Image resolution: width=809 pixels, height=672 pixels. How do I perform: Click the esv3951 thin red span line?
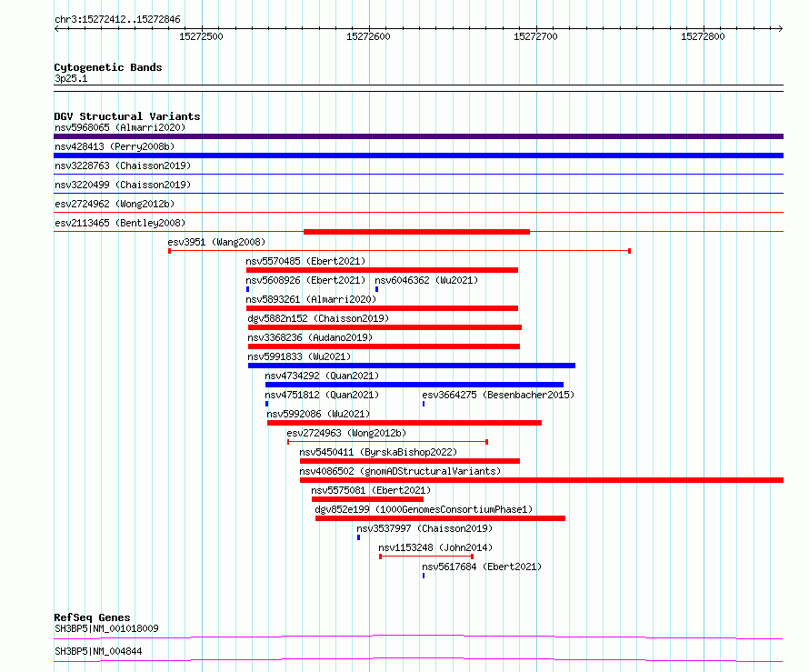(399, 251)
